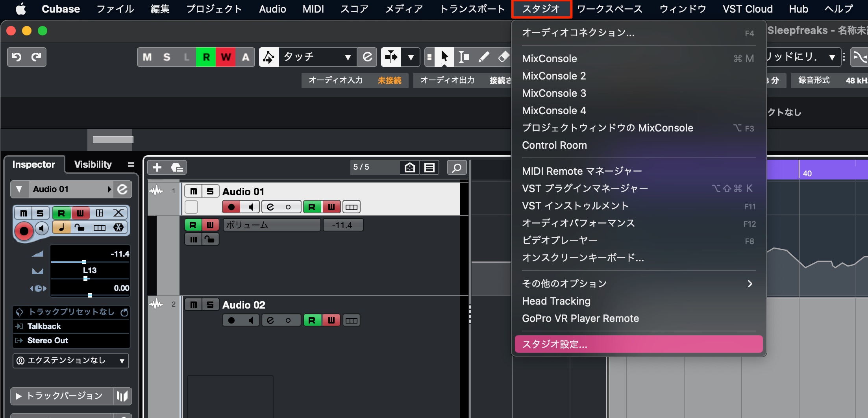Click the freeze snowflake icon in Inspector
Viewport: 868px width, 418px height.
pyautogui.click(x=118, y=227)
